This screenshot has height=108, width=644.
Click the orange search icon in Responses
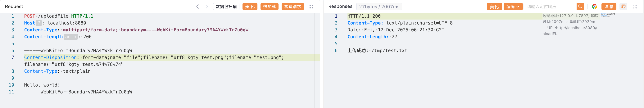(580, 7)
